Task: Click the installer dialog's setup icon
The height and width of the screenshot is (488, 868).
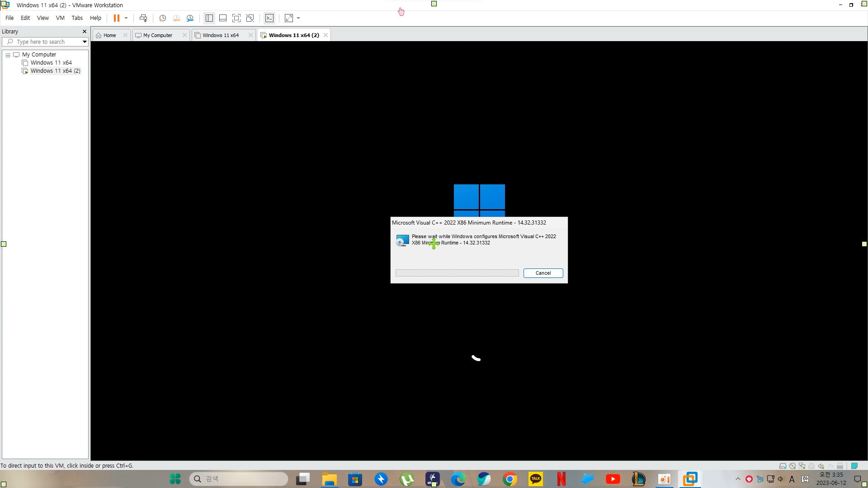Action: pos(402,240)
